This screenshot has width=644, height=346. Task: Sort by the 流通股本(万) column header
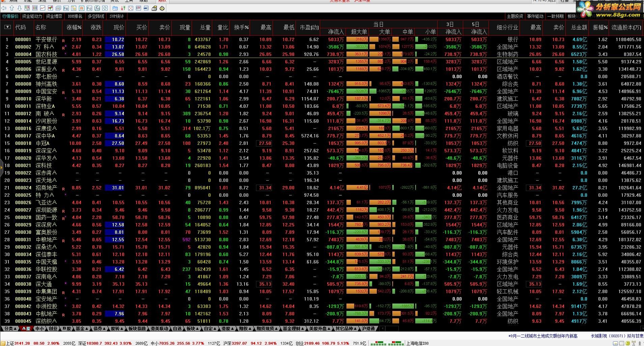pos(626,27)
